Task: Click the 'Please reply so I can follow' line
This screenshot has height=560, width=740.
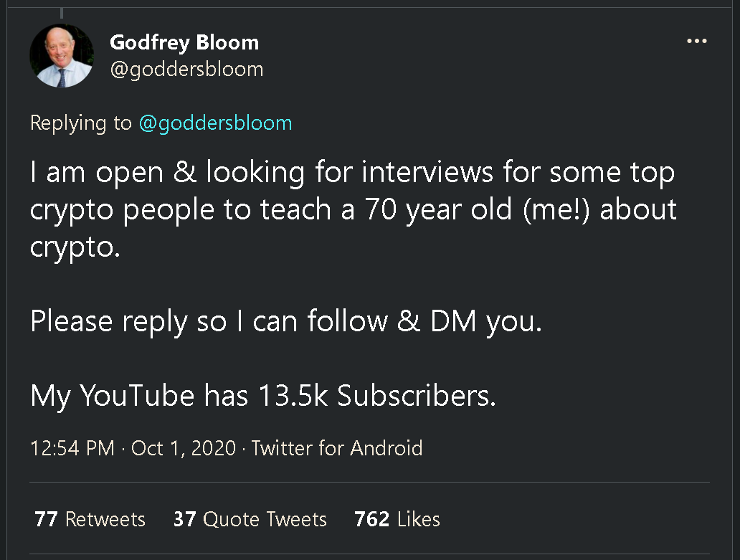Action: tap(285, 322)
